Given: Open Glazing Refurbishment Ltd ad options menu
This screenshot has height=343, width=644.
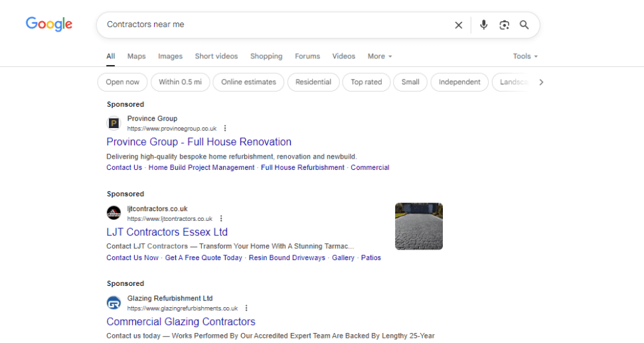Looking at the screenshot, I should pos(246,308).
